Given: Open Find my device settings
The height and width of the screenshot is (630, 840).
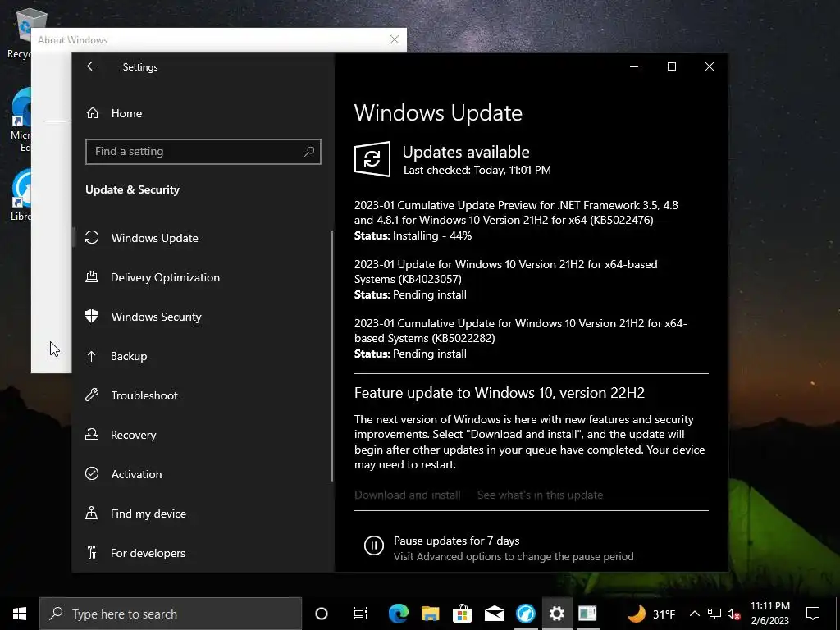Looking at the screenshot, I should [x=148, y=514].
